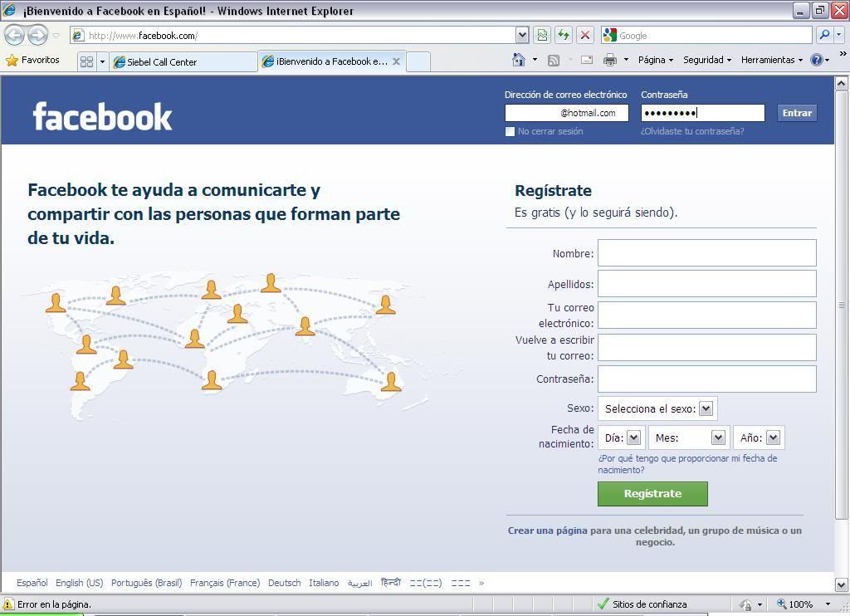Open the tab list dropdown arrow
Image resolution: width=850 pixels, height=616 pixels.
(x=102, y=61)
